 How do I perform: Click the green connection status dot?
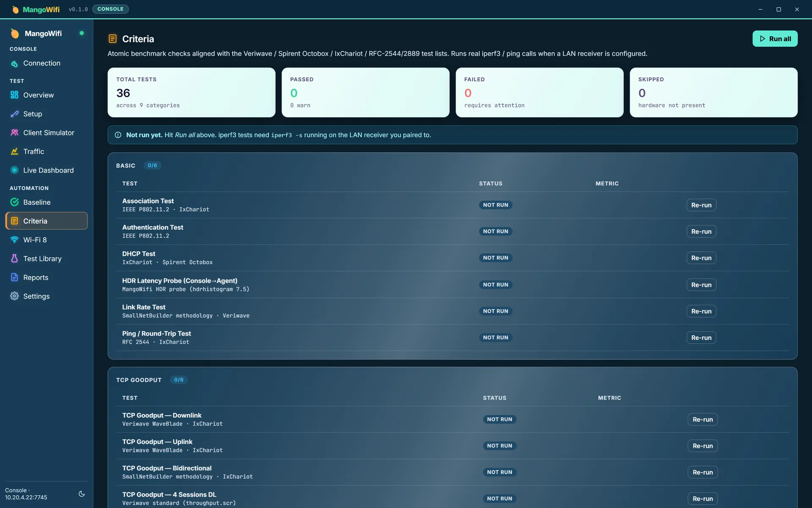pyautogui.click(x=82, y=33)
